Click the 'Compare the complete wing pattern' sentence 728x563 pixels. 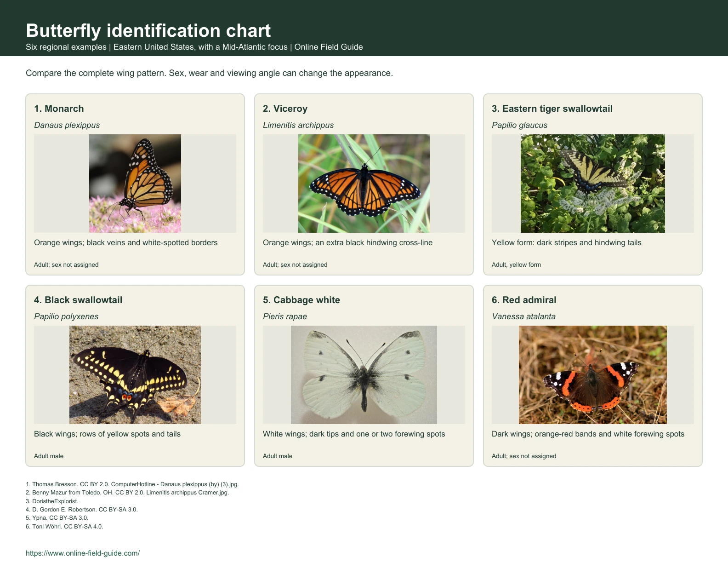point(209,73)
